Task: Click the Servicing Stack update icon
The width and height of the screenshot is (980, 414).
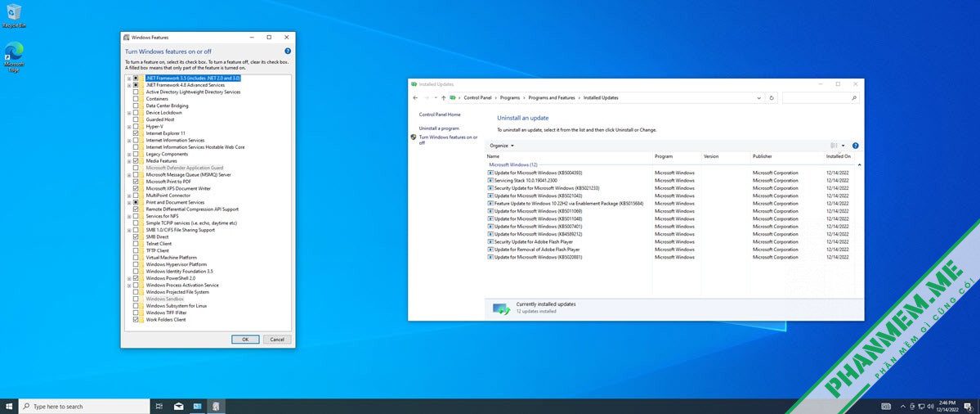Action: (x=490, y=181)
